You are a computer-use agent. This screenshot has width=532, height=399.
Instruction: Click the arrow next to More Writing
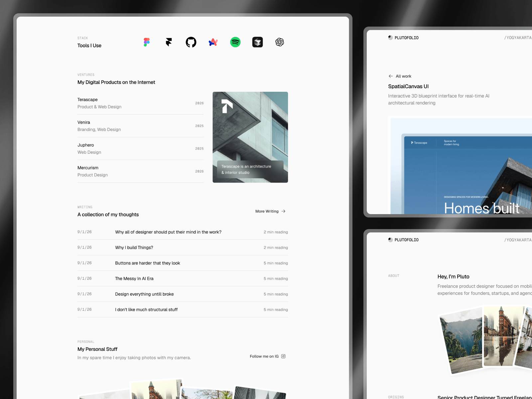(283, 211)
